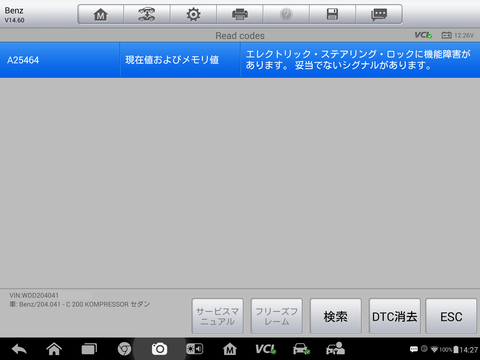Viewport: 480px width, 360px height.
Task: Open the サービスマニュアル button
Action: tap(218, 316)
